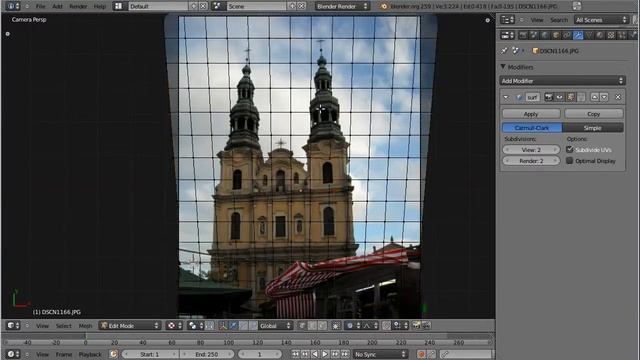Open the scene browser icon
Screen dimensions: 640x360
(218, 6)
